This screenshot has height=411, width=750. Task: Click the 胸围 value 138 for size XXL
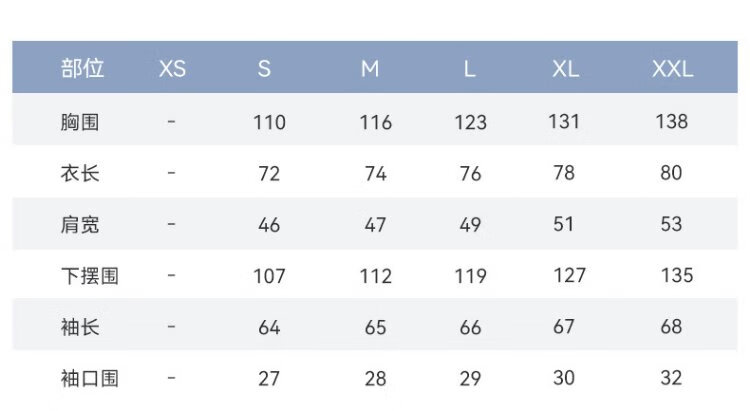coord(672,122)
